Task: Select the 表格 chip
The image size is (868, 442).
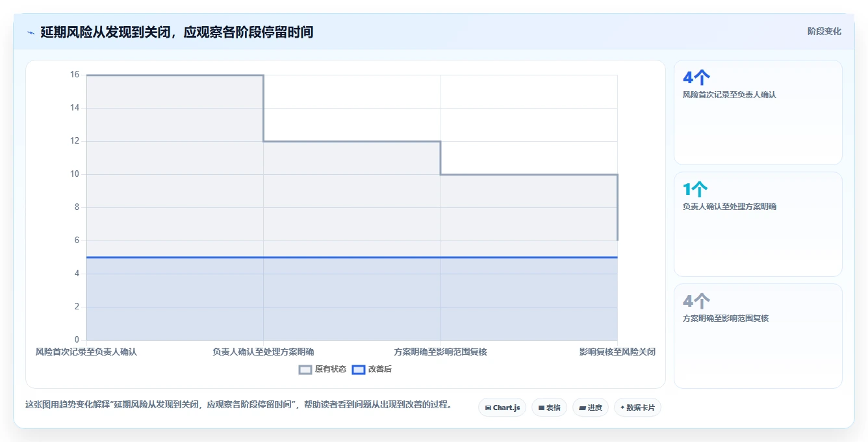Action: [x=549, y=408]
